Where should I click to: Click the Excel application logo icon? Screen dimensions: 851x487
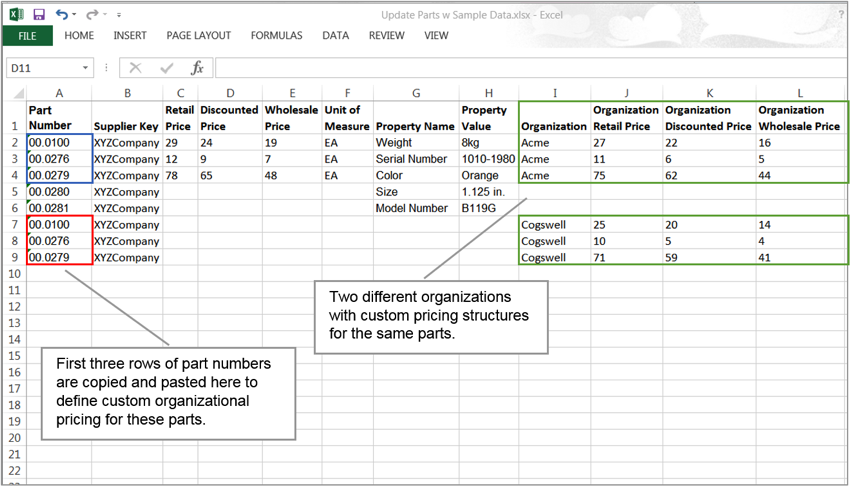(17, 15)
